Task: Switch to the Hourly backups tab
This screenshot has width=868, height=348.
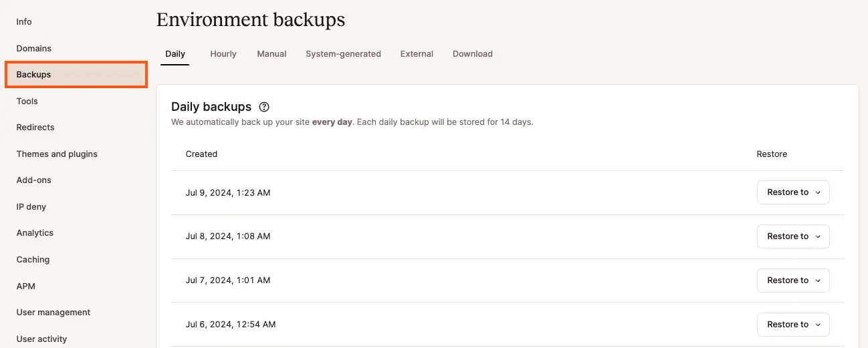Action: pos(223,54)
